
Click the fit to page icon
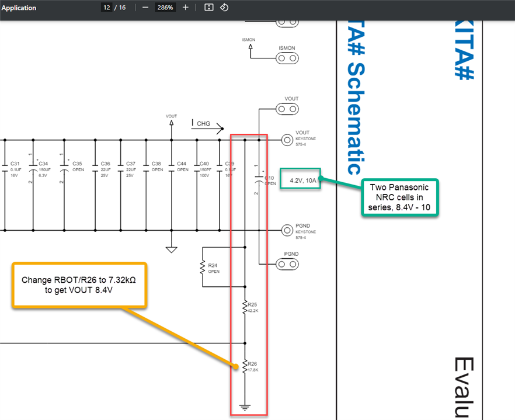coord(209,7)
